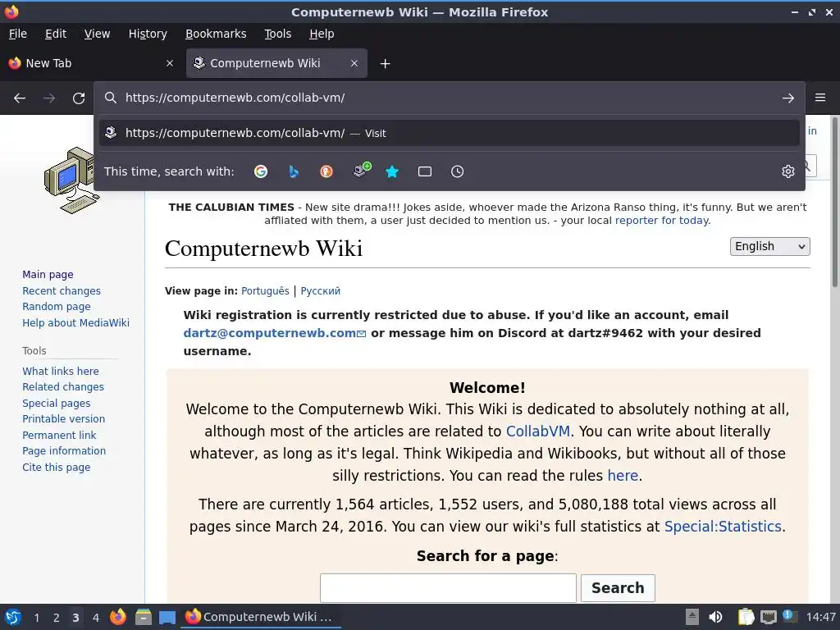
Task: Click the removable media tray icon
Action: [692, 617]
